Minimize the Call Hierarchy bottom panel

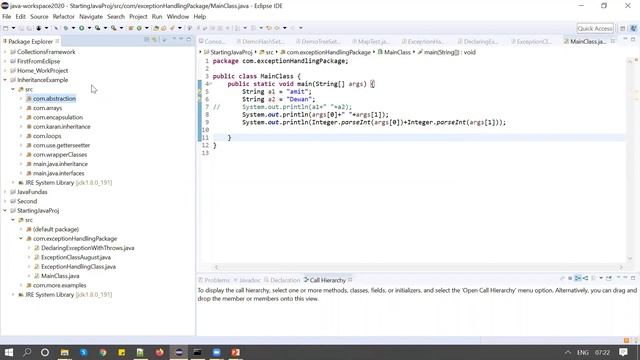625,278
